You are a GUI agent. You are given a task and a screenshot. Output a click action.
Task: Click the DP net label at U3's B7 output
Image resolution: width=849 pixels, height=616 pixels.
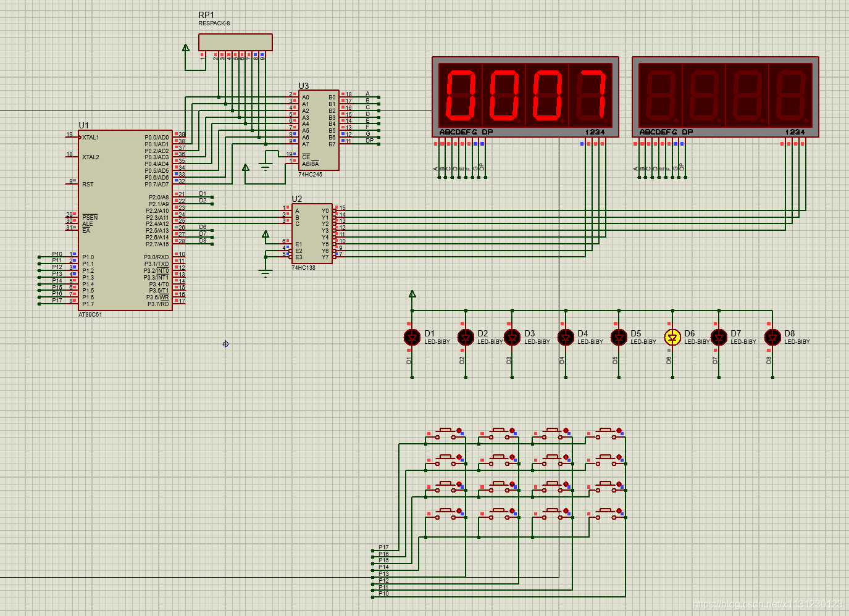pyautogui.click(x=369, y=141)
